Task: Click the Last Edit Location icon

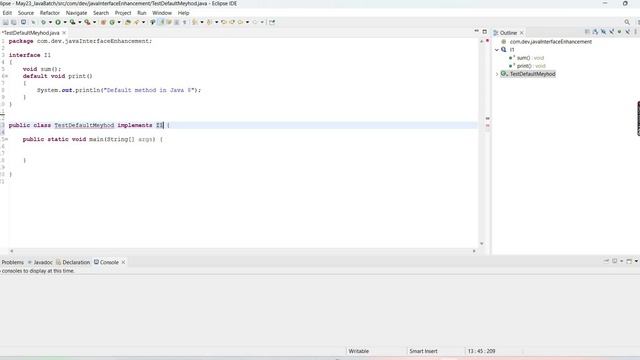Action: 224,22
